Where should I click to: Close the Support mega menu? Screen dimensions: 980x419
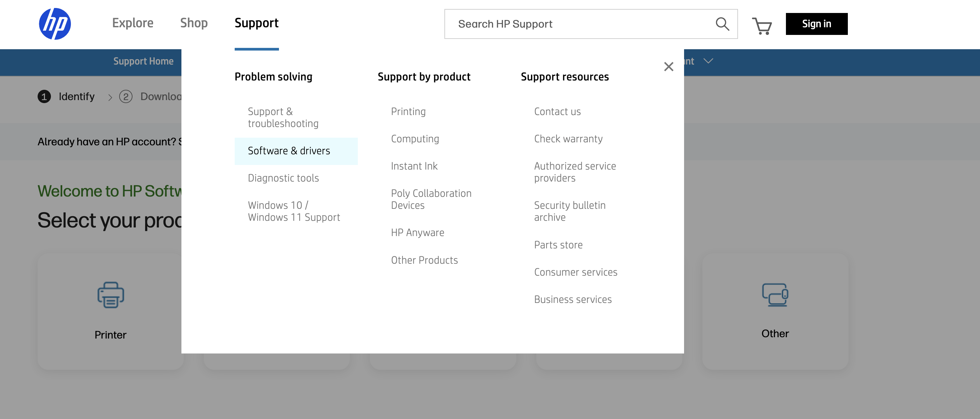click(668, 67)
